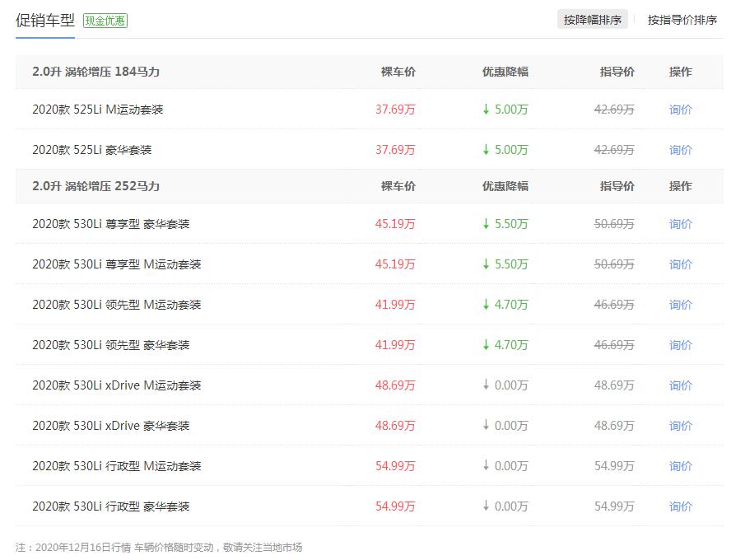Click 询价 for 530Li 尊享型 豪华套装
This screenshot has height=560, width=731.
tap(680, 224)
